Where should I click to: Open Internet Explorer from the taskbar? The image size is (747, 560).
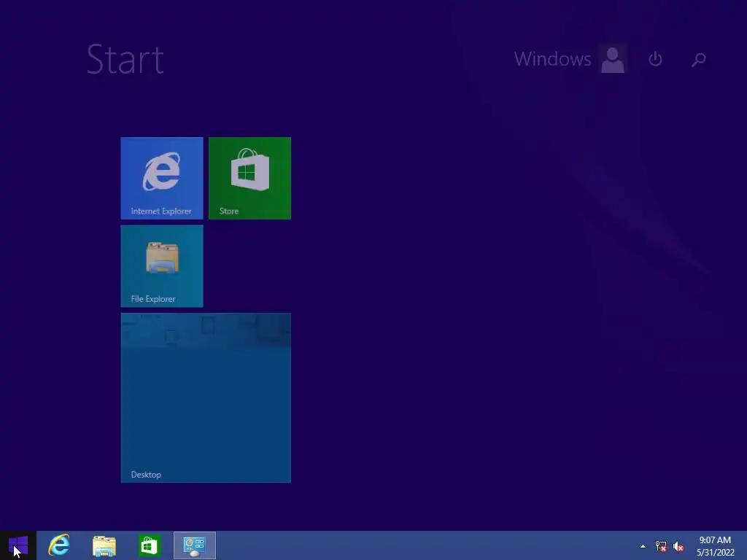(x=59, y=545)
